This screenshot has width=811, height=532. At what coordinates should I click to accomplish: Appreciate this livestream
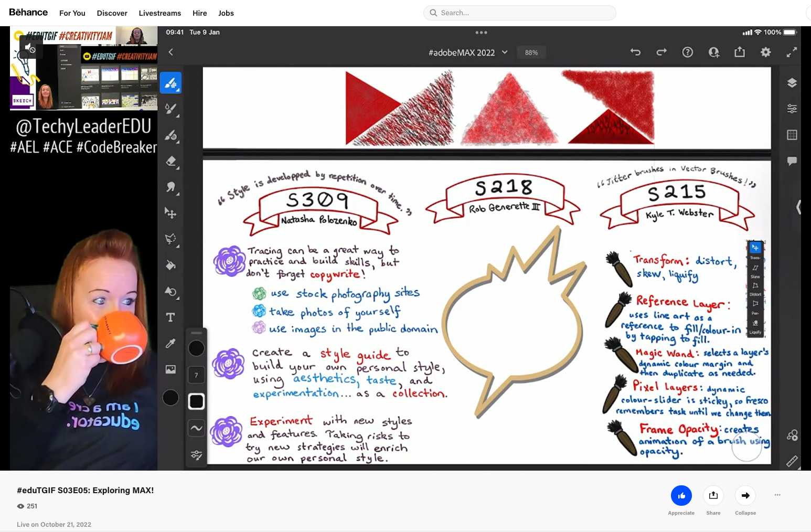click(x=681, y=495)
